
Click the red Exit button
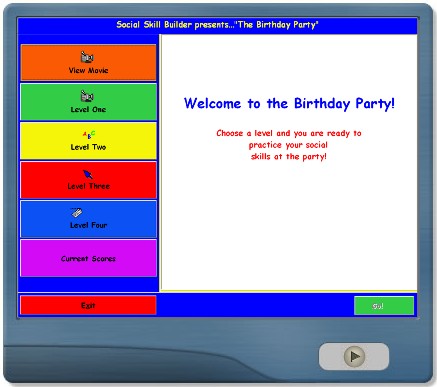point(88,305)
